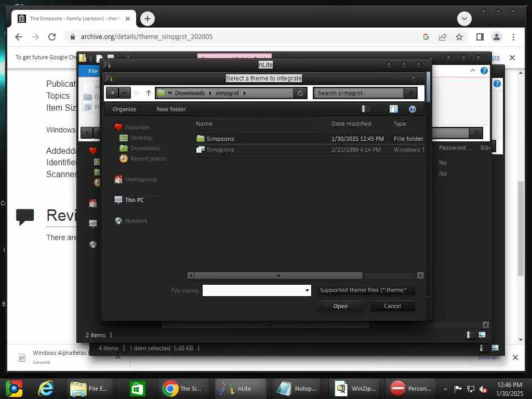This screenshot has height=399, width=532.
Task: Close The Simpsons archive tab
Action: coord(128,19)
